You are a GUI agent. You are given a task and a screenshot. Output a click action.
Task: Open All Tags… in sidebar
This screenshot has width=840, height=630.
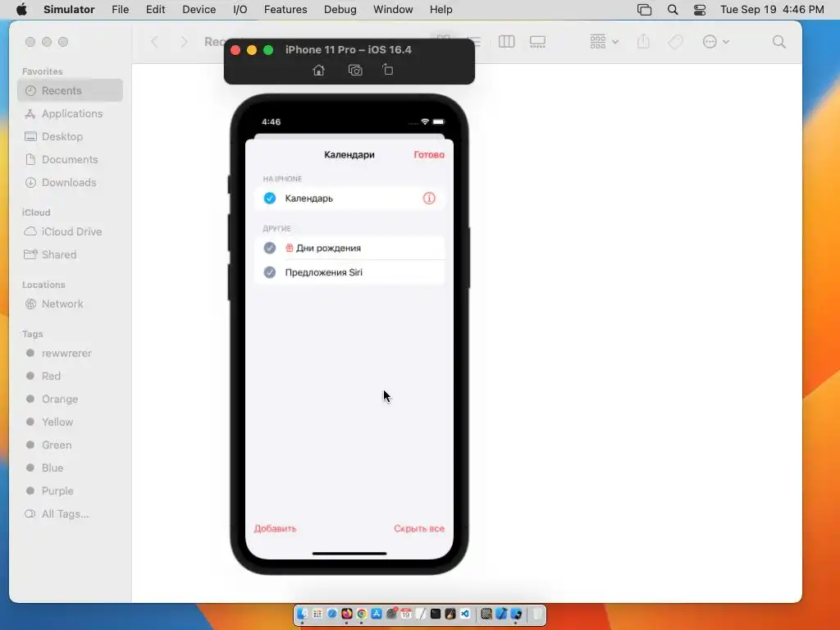click(71, 514)
